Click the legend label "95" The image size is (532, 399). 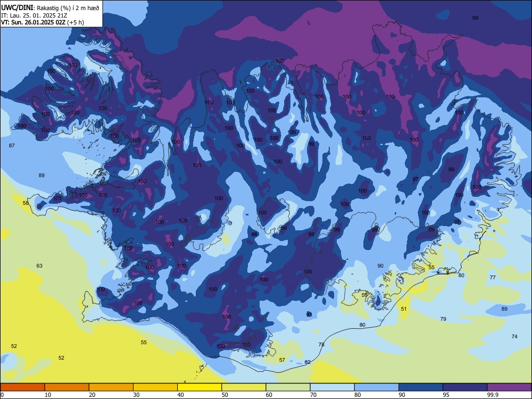(x=446, y=395)
